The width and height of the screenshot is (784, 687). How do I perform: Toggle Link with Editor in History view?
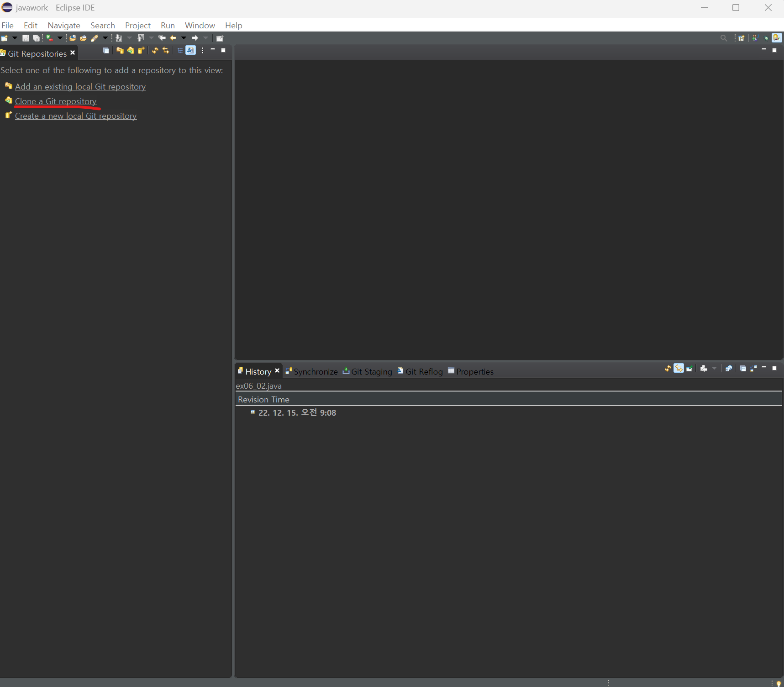(679, 368)
